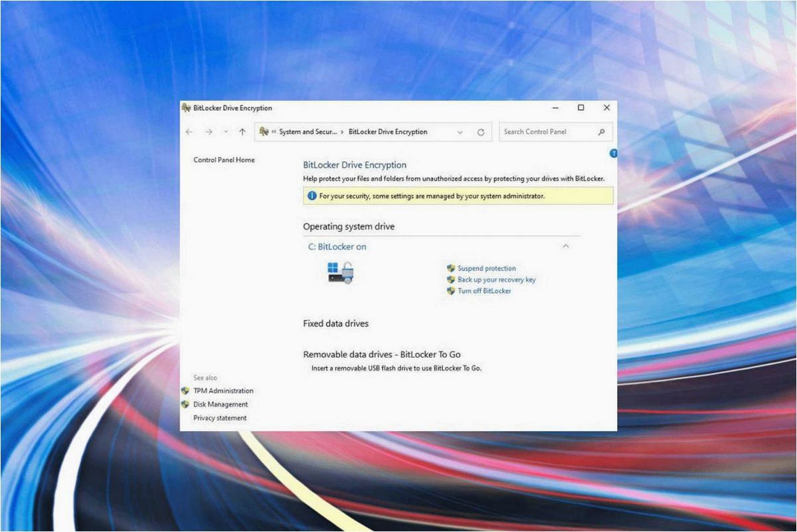This screenshot has height=532, width=797.
Task: Click the Forward navigation arrow
Action: coord(209,132)
